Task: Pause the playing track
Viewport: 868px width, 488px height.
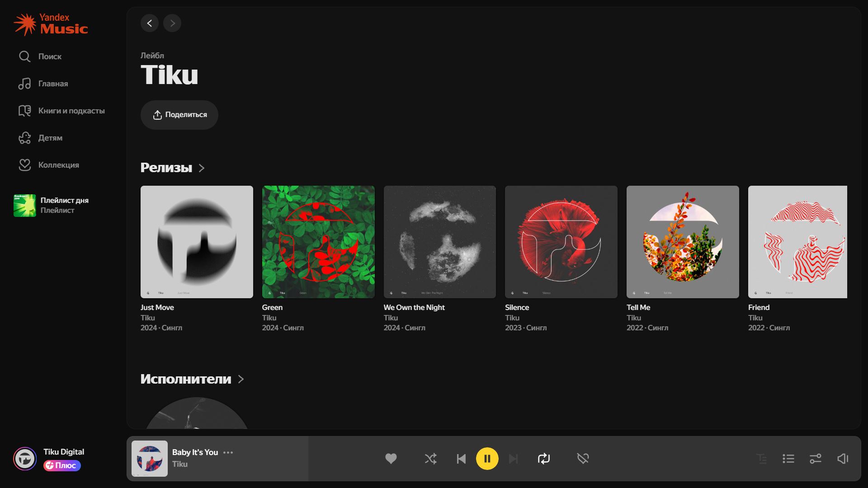Action: click(x=487, y=459)
